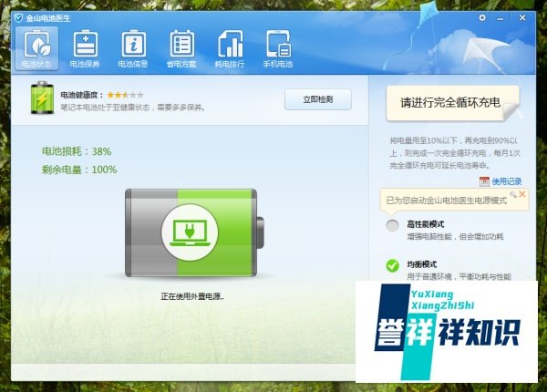The height and width of the screenshot is (392, 547).
Task: Open the 电池信息 battery info tab
Action: pyautogui.click(x=133, y=48)
